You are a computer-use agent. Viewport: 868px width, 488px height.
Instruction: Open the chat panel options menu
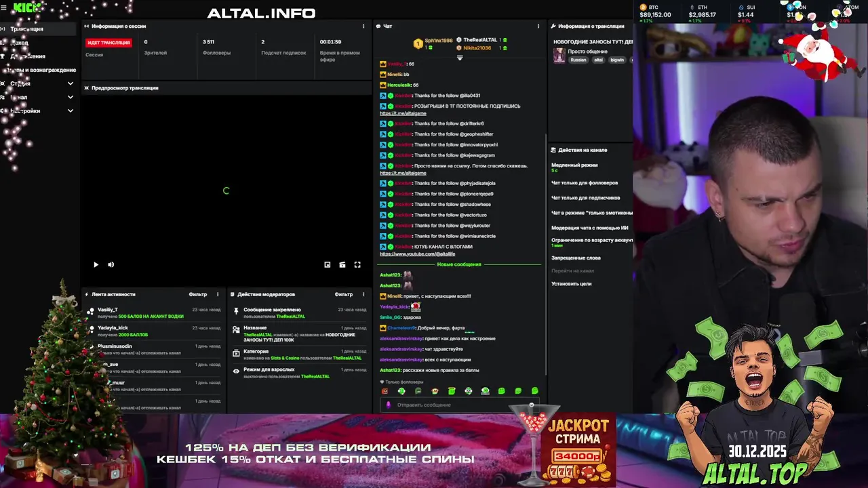click(538, 26)
